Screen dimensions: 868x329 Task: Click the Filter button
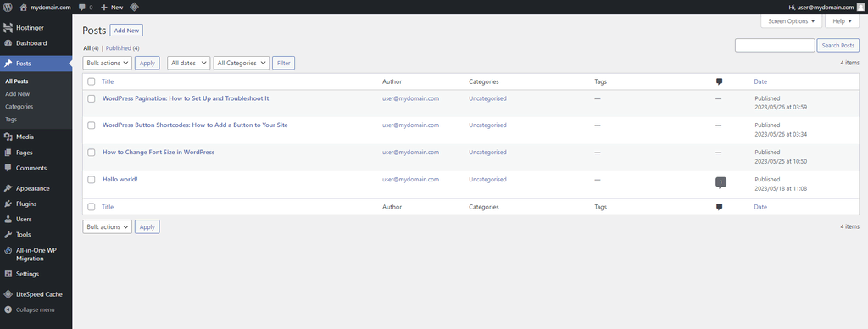[x=283, y=63]
